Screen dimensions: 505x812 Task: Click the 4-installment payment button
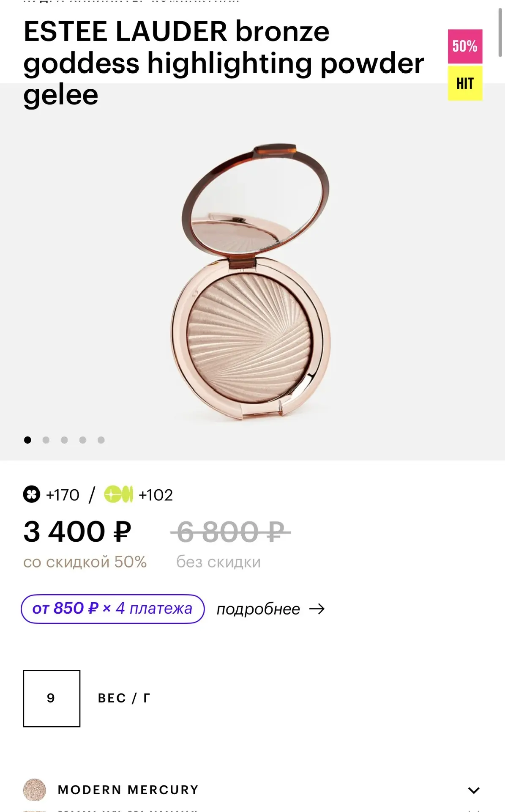[113, 609]
